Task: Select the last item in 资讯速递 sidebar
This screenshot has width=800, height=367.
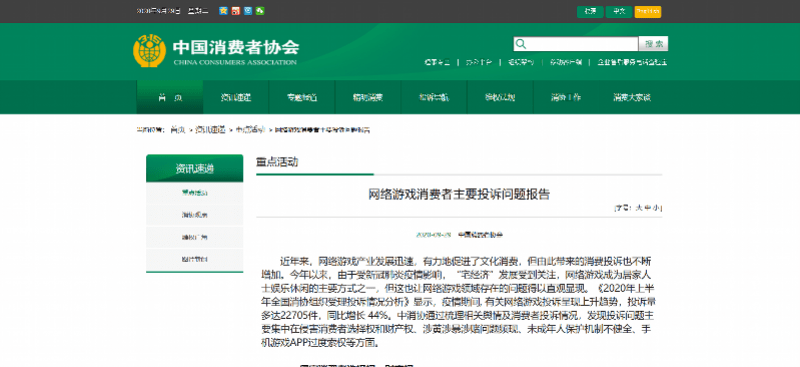Action: [x=194, y=259]
